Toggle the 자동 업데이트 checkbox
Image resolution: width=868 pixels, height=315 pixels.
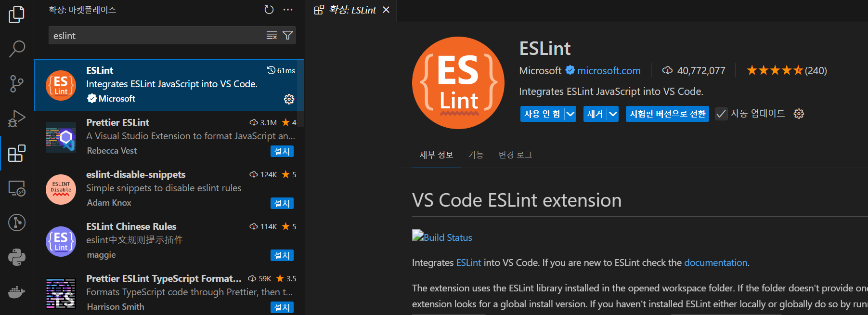[x=721, y=114]
